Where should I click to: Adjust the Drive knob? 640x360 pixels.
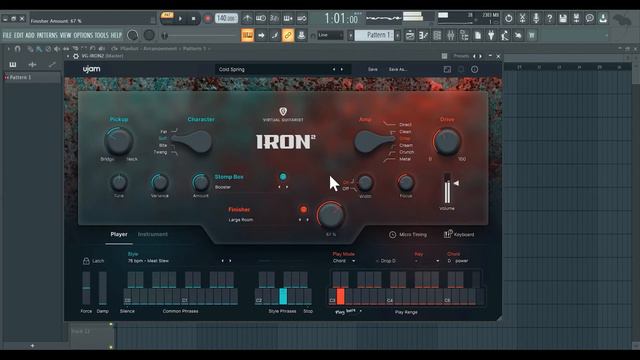(447, 141)
